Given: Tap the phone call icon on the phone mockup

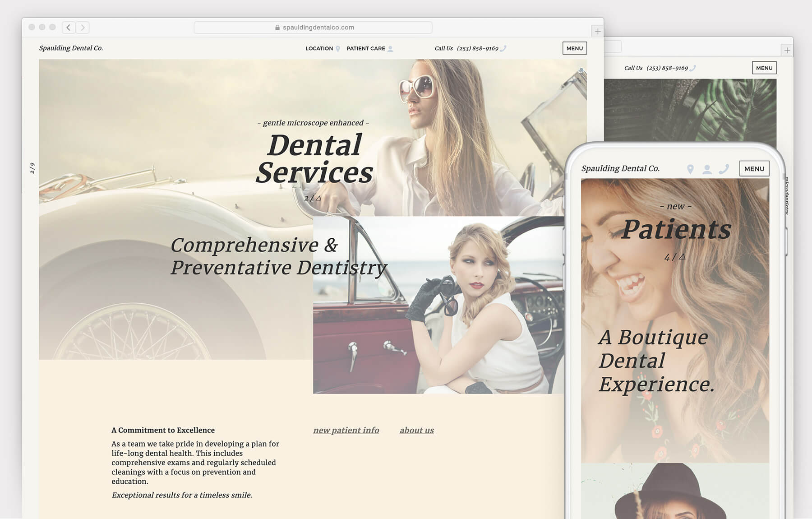Looking at the screenshot, I should tap(724, 169).
